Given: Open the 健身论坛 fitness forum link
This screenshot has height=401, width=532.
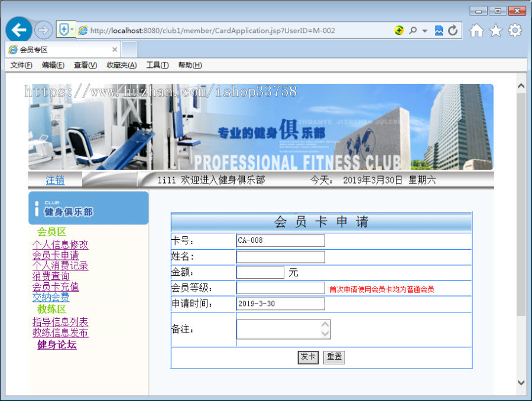Looking at the screenshot, I should (56, 344).
